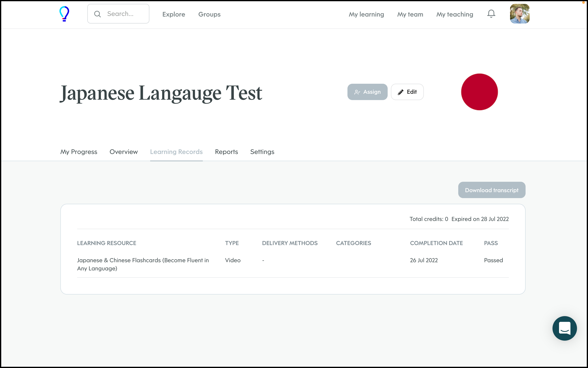The image size is (588, 368).
Task: Open the notifications bell
Action: pos(491,14)
